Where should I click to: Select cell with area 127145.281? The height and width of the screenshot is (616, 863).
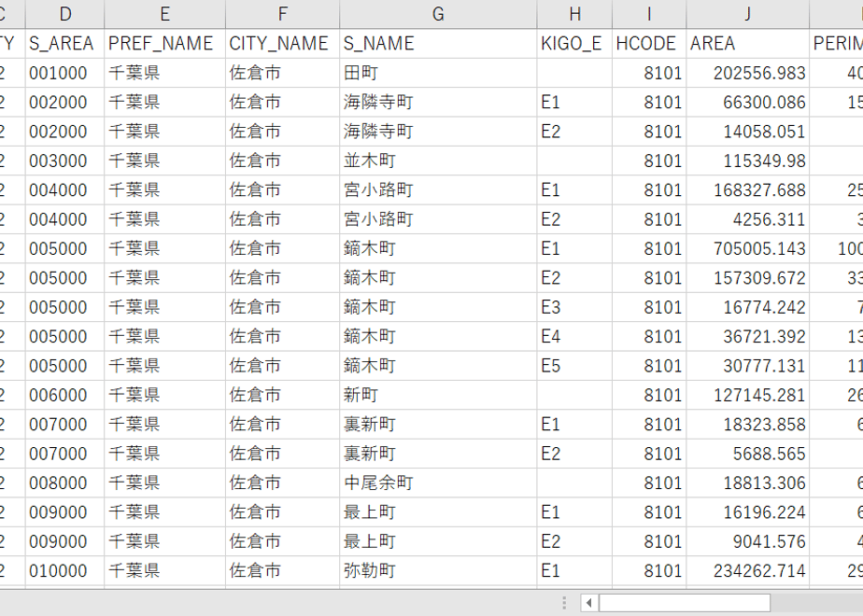click(748, 395)
